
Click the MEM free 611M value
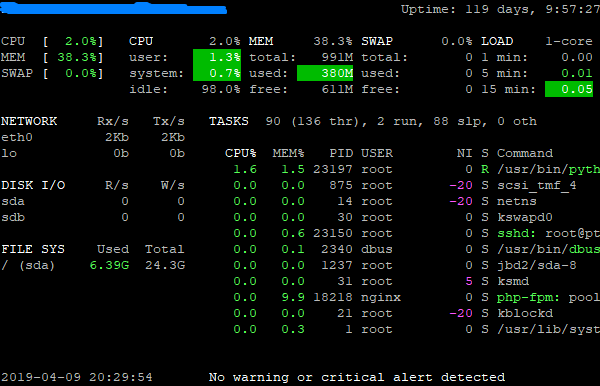tap(337, 90)
